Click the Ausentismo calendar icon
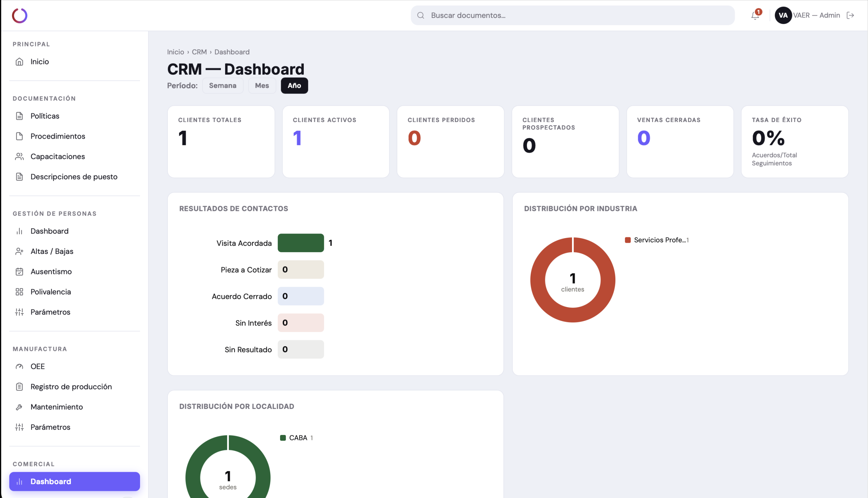Image resolution: width=868 pixels, height=498 pixels. pos(19,272)
